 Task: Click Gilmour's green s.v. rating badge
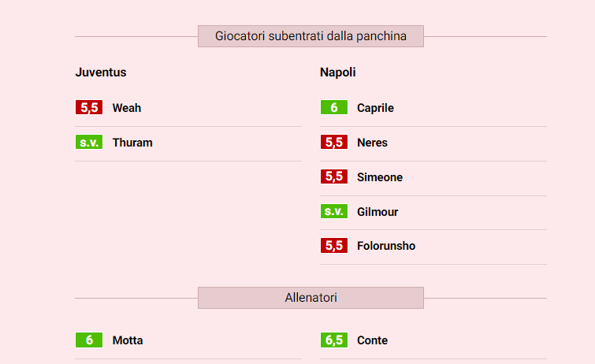[x=334, y=212]
